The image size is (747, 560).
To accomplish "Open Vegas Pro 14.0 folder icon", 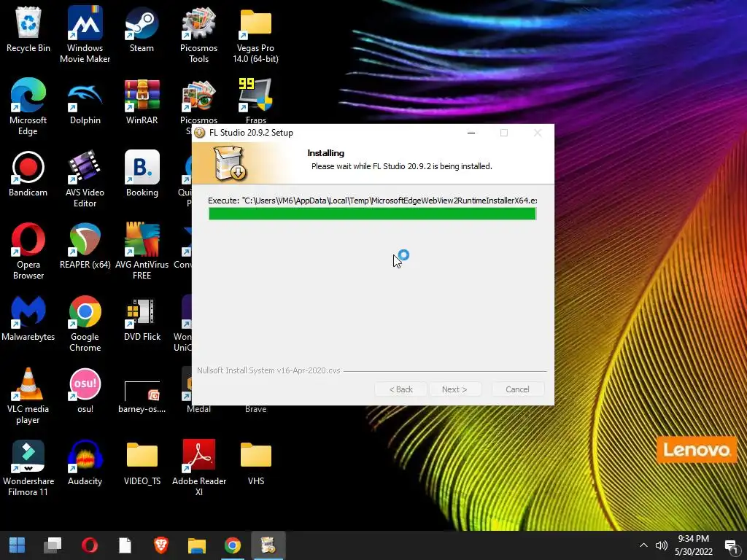I will [255, 34].
